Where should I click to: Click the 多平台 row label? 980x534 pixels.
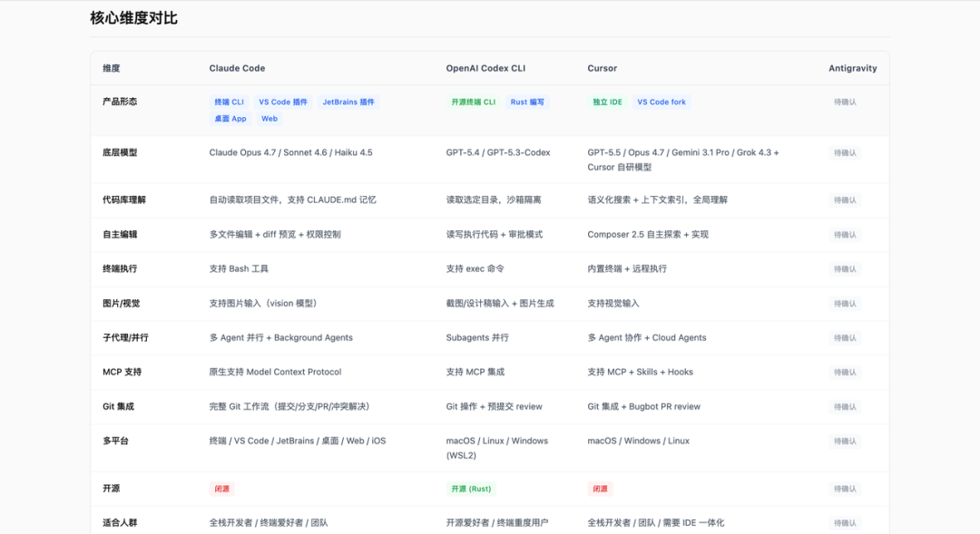click(115, 441)
